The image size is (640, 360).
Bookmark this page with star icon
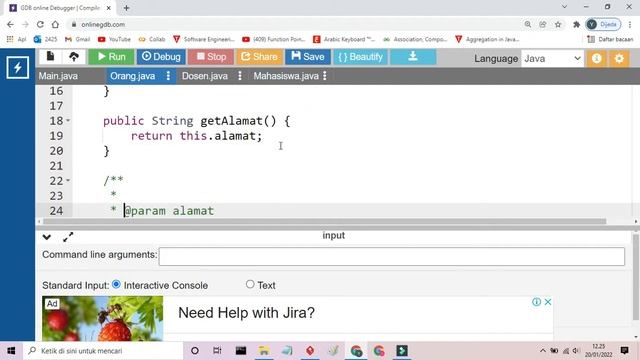(x=558, y=24)
